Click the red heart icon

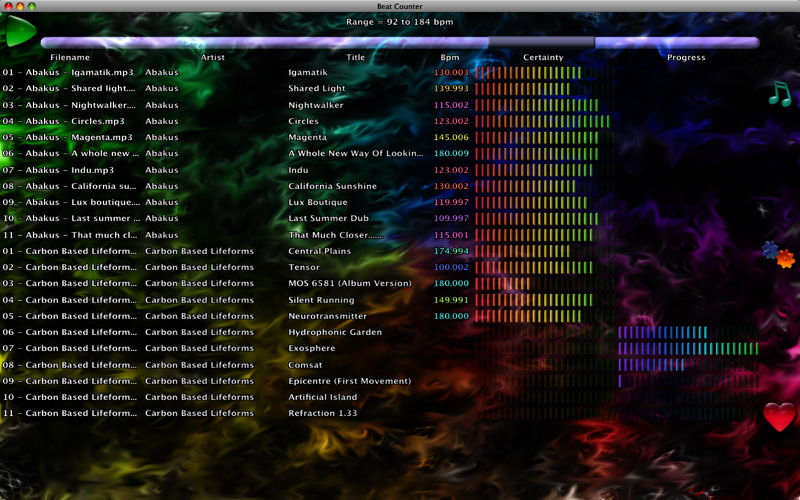coord(780,416)
